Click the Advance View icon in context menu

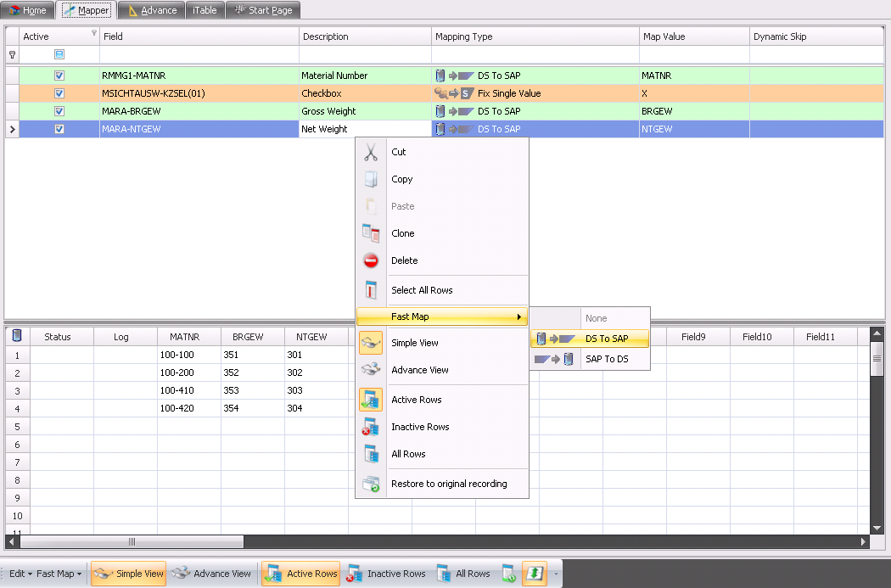click(371, 370)
